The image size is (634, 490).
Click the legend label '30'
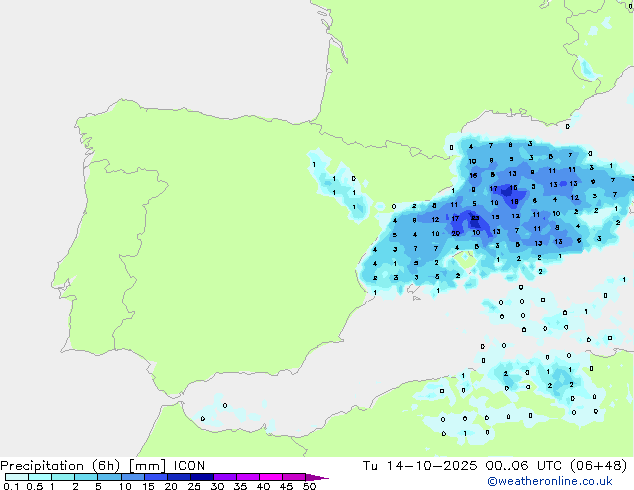(217, 486)
